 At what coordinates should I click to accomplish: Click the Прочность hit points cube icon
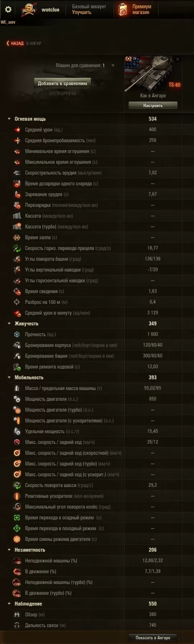(17, 334)
